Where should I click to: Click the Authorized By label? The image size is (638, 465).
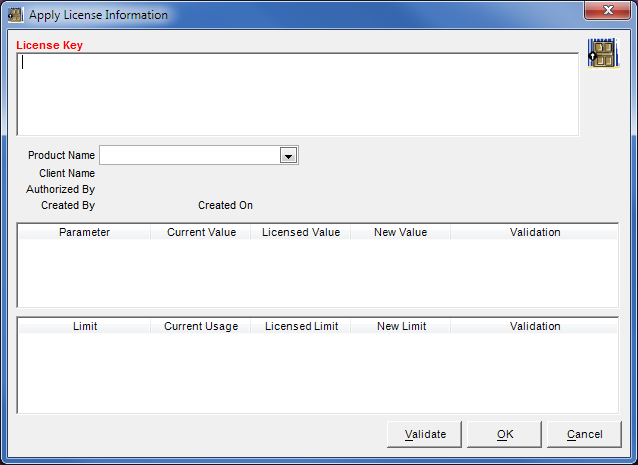pyautogui.click(x=60, y=190)
